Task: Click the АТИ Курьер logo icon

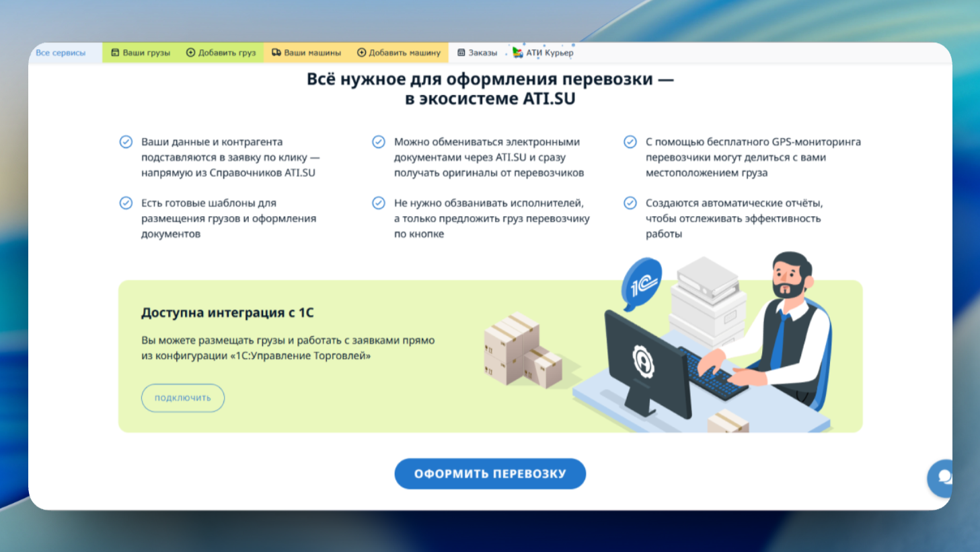Action: [x=517, y=53]
